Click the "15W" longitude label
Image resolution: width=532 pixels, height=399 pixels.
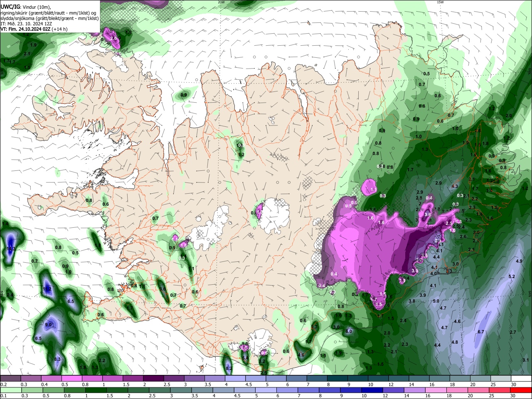(440, 2)
